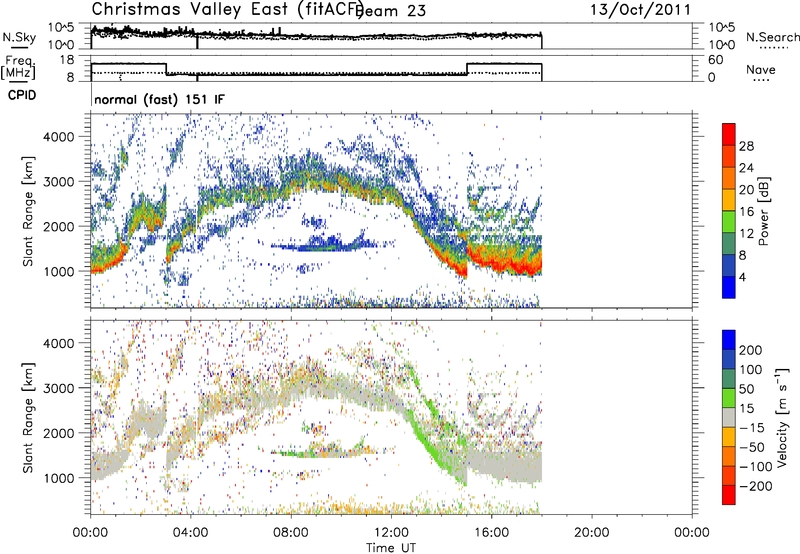The width and height of the screenshot is (800, 554).
Task: Click the '08:00' time axis label
Action: click(x=291, y=533)
